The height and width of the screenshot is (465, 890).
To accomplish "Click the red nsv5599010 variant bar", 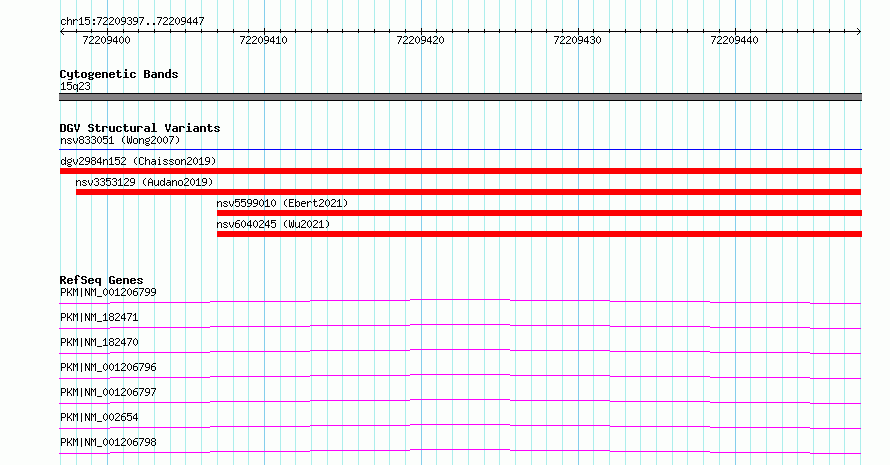I will 539,213.
